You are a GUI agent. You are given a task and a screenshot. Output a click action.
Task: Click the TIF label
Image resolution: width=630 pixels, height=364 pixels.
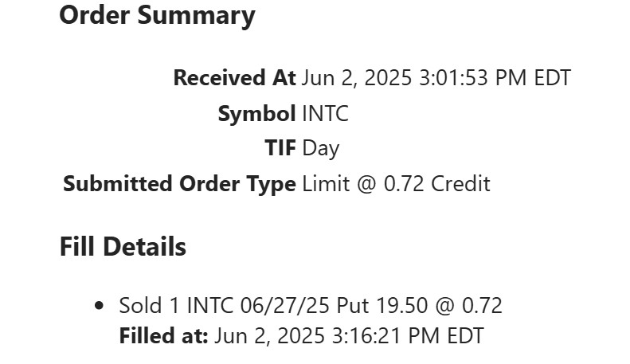(280, 148)
